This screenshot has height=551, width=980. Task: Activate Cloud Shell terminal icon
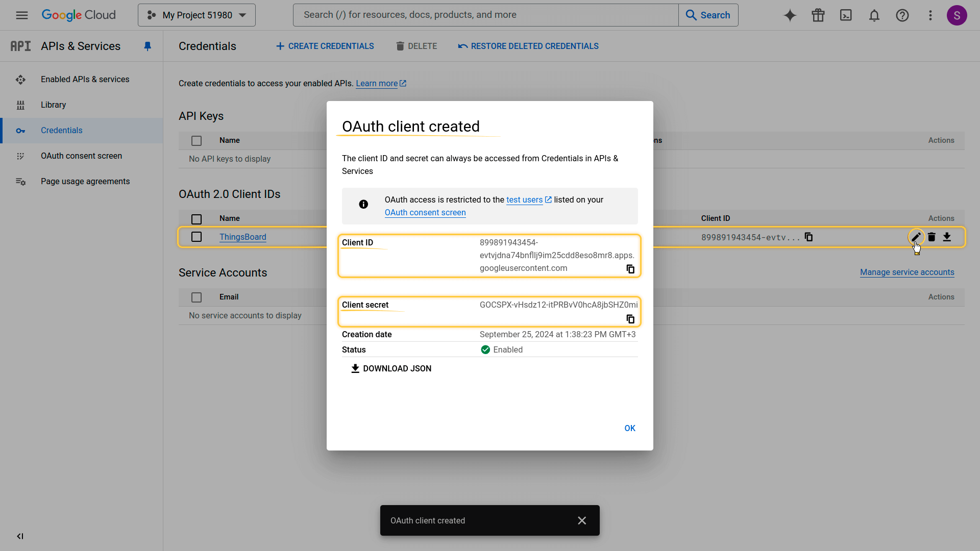tap(846, 15)
